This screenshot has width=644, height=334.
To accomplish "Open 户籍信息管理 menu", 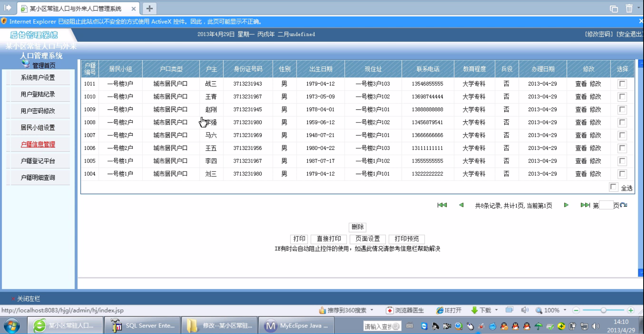I will [38, 144].
